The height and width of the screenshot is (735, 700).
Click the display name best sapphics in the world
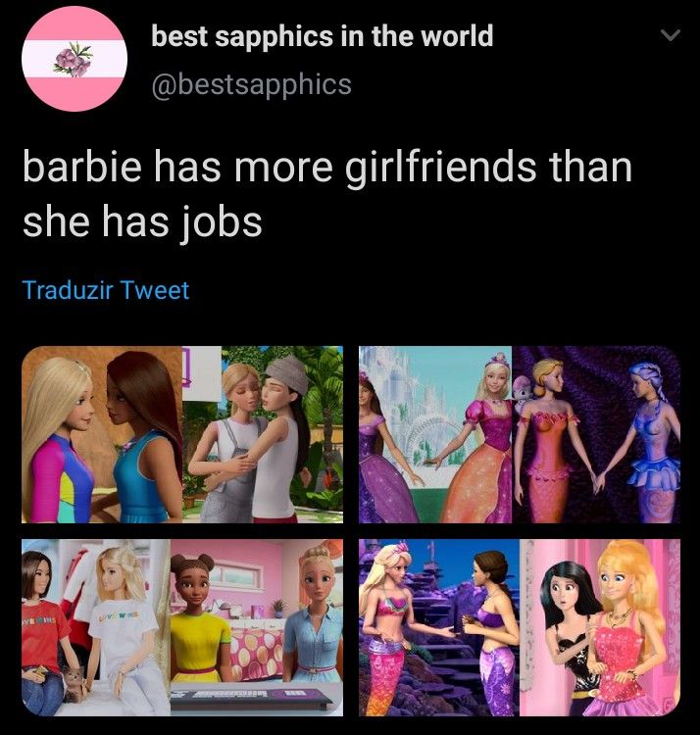click(323, 36)
